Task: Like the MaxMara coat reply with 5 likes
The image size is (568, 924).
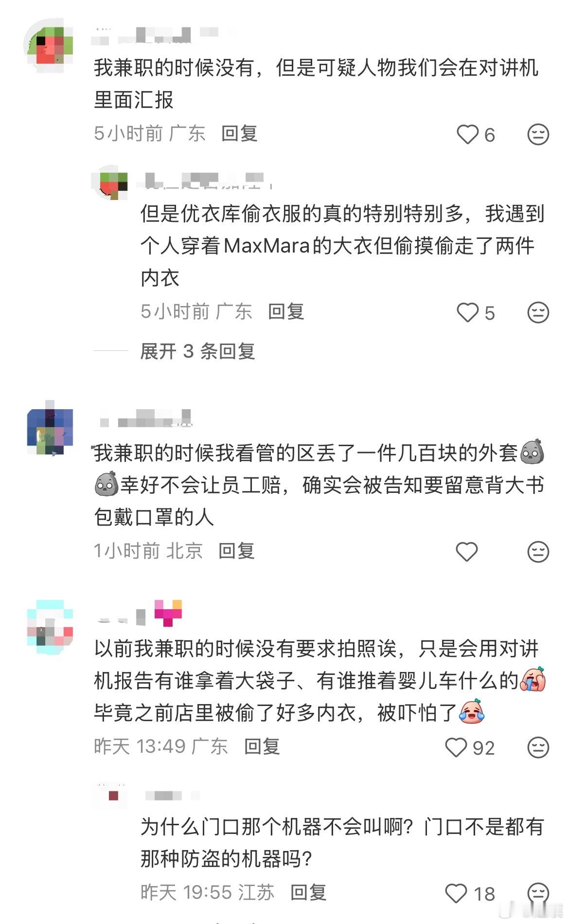Action: pos(467,312)
